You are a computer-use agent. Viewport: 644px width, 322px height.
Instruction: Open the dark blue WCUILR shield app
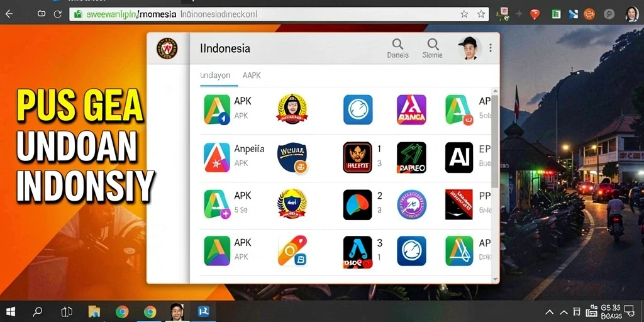(x=292, y=157)
